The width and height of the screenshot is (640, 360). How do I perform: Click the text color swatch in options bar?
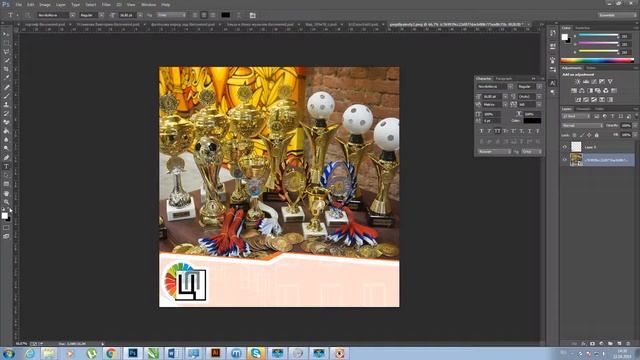pos(225,15)
